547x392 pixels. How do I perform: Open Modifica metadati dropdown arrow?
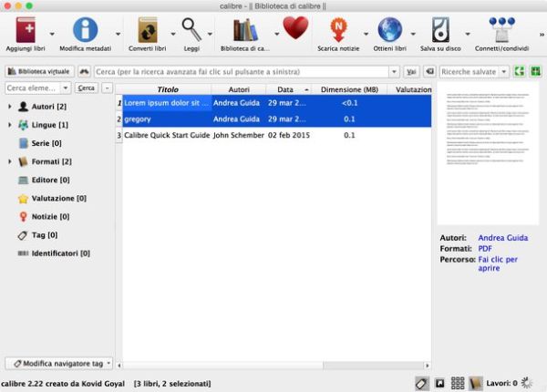(x=118, y=34)
